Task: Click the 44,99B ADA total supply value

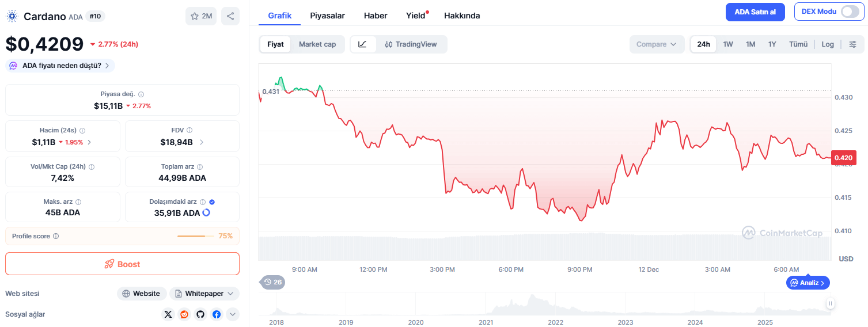Action: coord(182,178)
